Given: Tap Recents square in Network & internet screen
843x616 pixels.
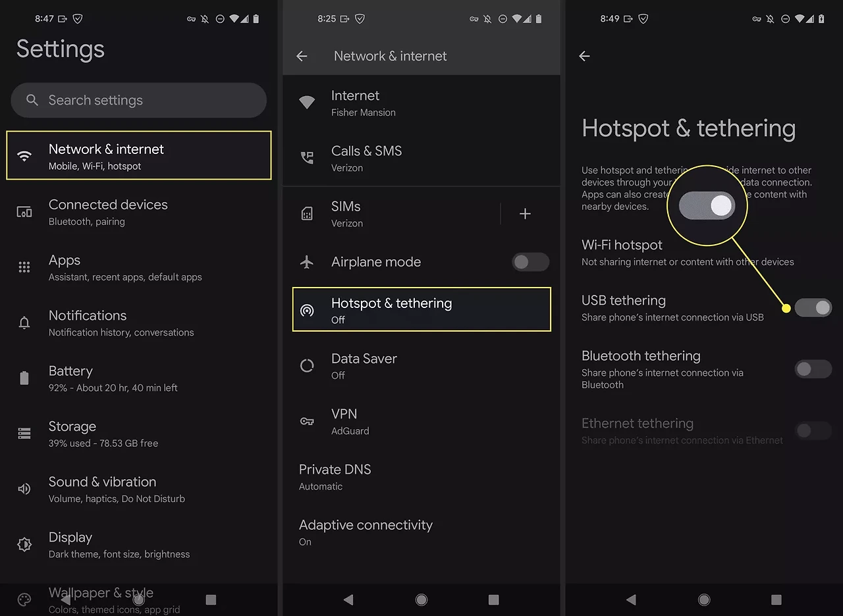Looking at the screenshot, I should (493, 600).
